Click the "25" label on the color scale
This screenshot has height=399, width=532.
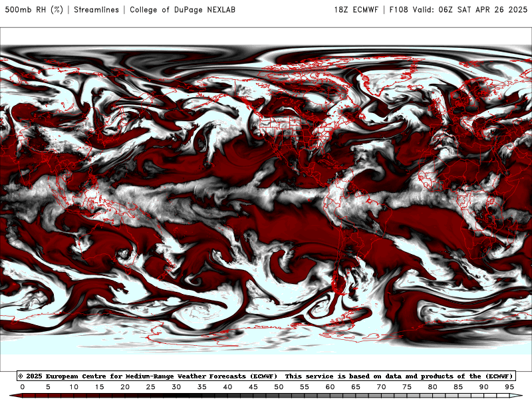click(151, 387)
